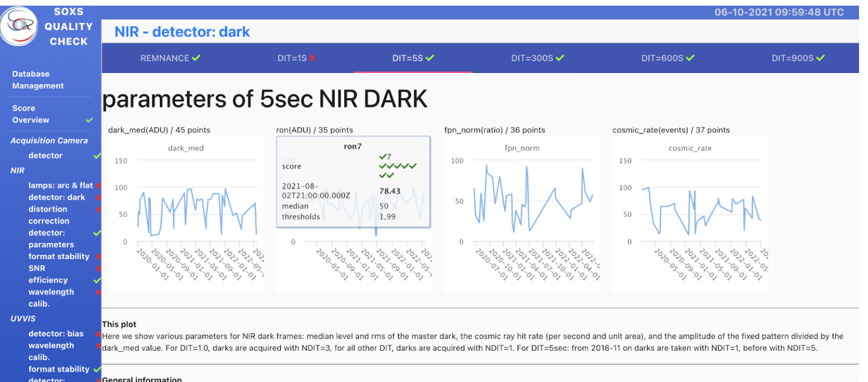This screenshot has height=382, width=868.
Task: Click the fpn_norm line chart
Action: (x=522, y=213)
